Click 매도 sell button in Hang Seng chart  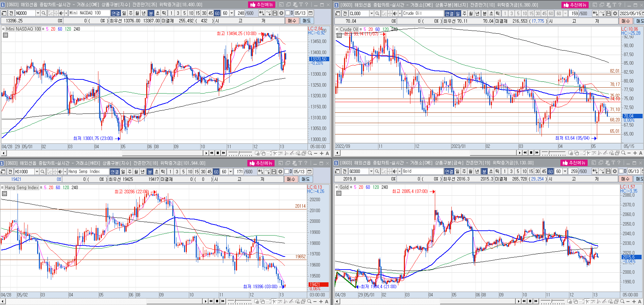pyautogui.click(x=305, y=179)
